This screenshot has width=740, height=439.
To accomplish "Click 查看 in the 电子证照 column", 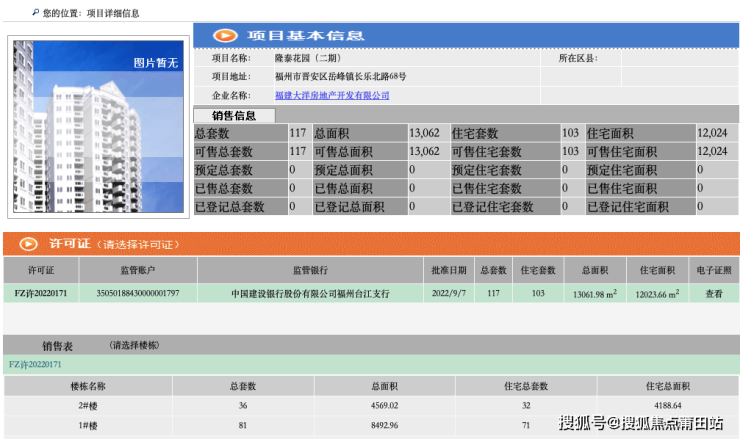I will coord(713,293).
